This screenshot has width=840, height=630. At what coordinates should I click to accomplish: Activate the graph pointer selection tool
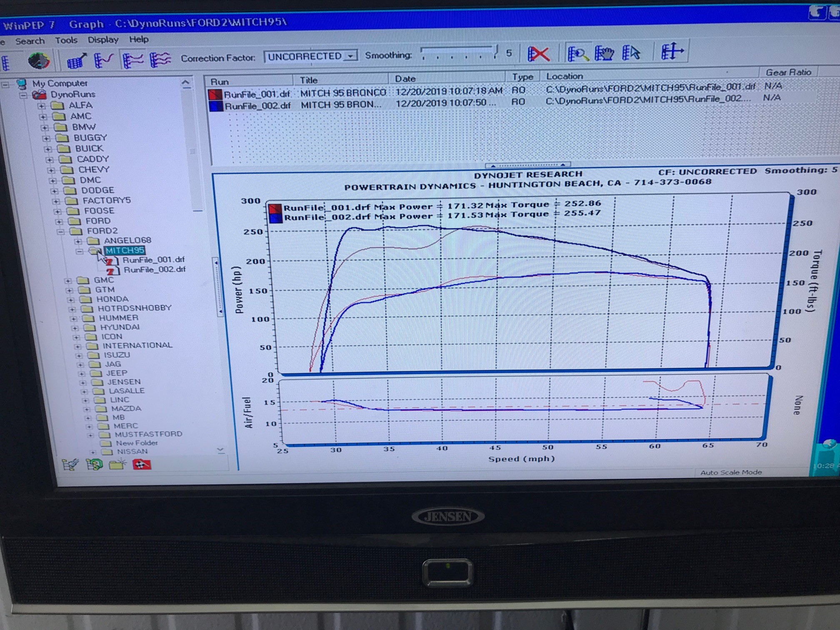click(x=631, y=52)
